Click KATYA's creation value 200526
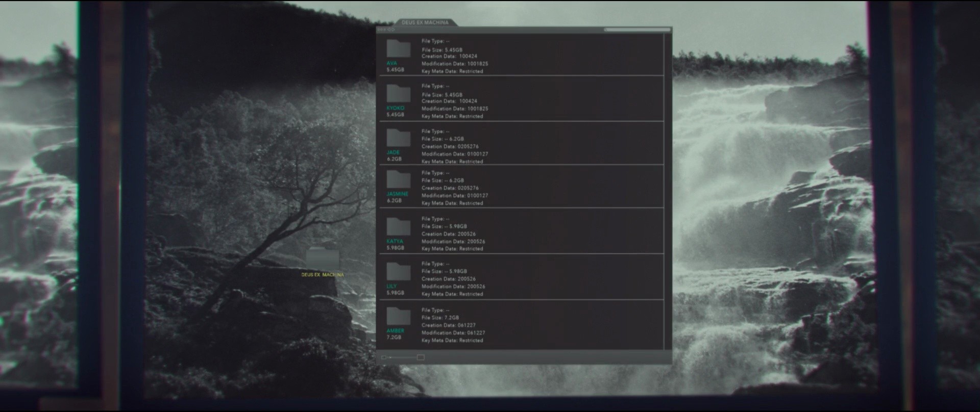The width and height of the screenshot is (980, 412). pos(467,234)
